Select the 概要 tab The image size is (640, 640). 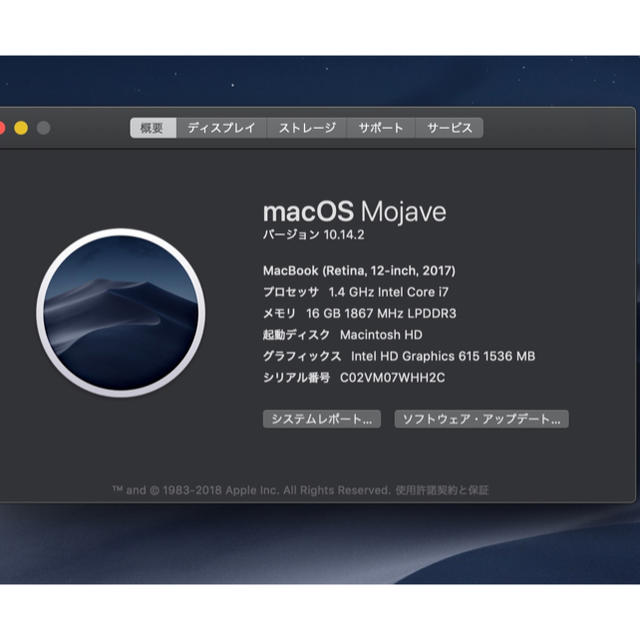[153, 128]
